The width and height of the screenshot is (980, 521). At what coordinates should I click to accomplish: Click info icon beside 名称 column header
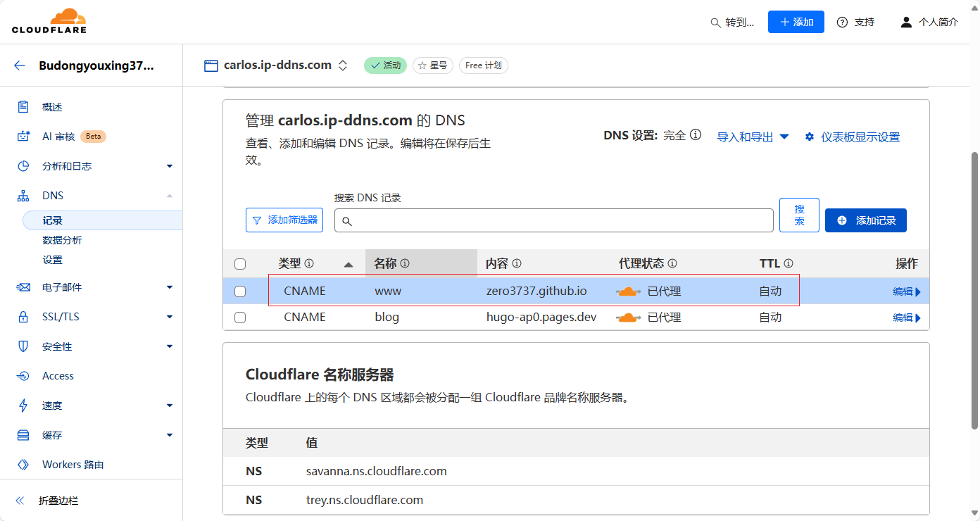[x=405, y=263]
